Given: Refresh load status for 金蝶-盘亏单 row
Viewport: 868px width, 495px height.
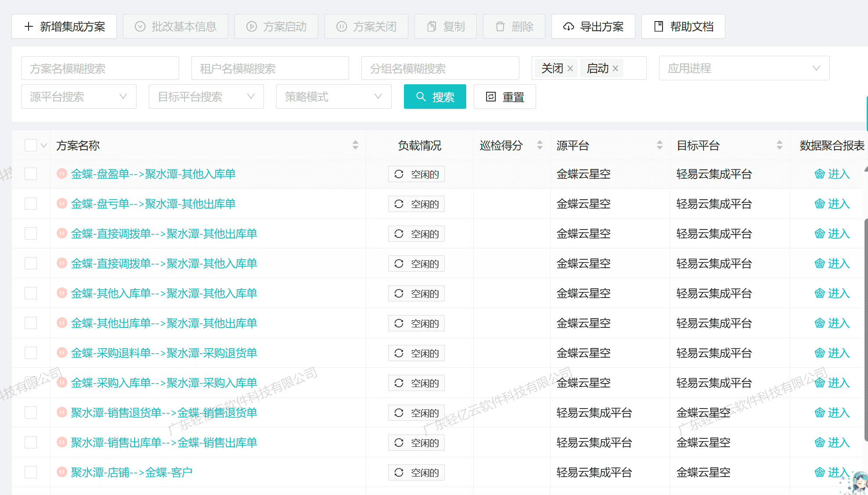Looking at the screenshot, I should (416, 204).
